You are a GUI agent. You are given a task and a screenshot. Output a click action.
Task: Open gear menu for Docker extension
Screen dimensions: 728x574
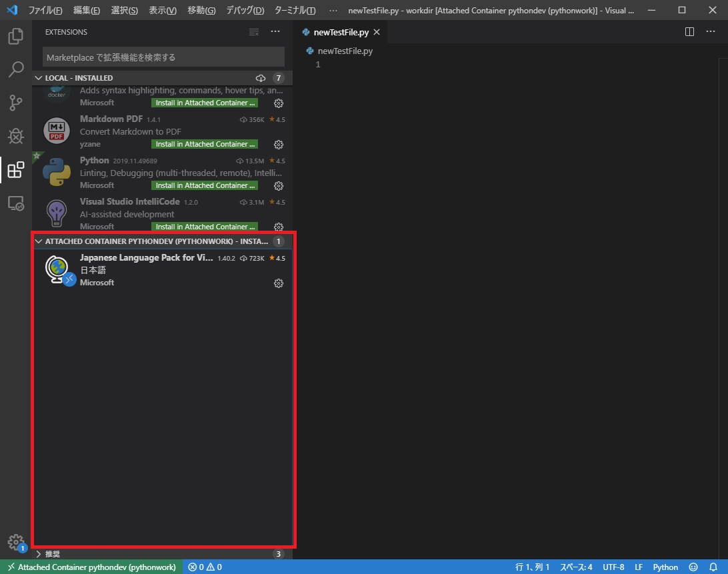(x=279, y=103)
